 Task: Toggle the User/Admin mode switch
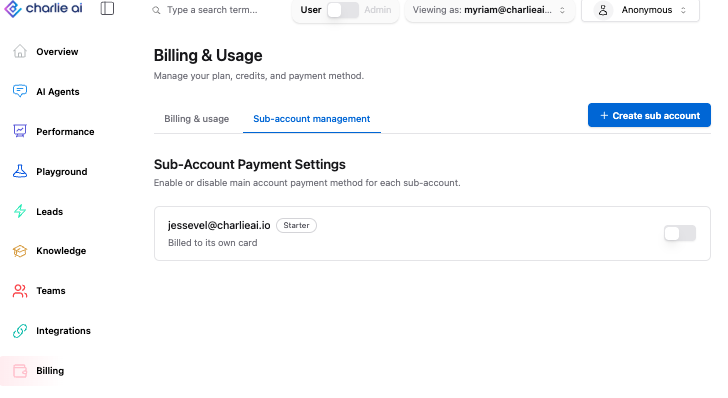343,10
